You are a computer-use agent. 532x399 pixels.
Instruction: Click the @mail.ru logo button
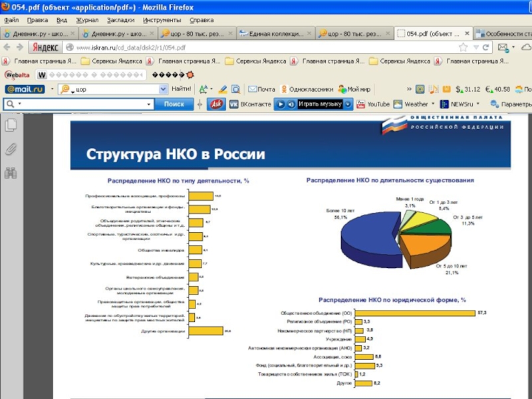coord(25,89)
